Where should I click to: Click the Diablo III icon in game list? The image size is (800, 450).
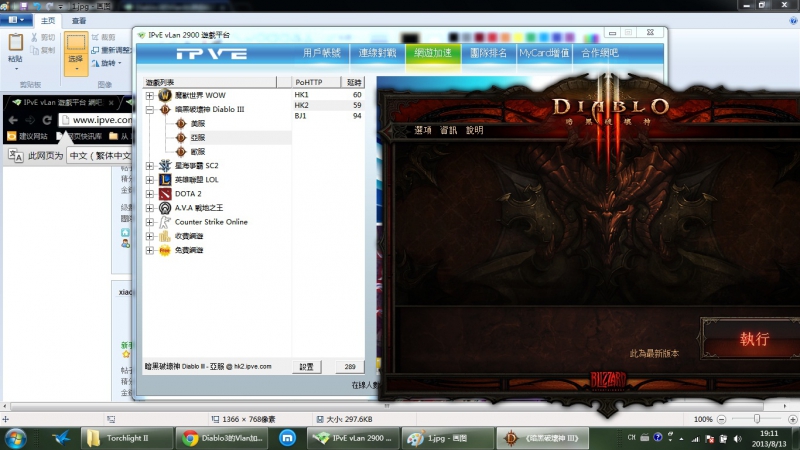click(x=165, y=109)
